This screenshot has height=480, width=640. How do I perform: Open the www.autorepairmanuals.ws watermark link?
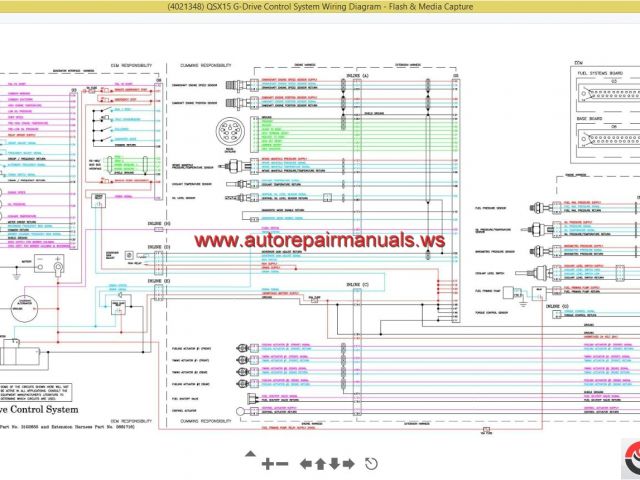(319, 241)
